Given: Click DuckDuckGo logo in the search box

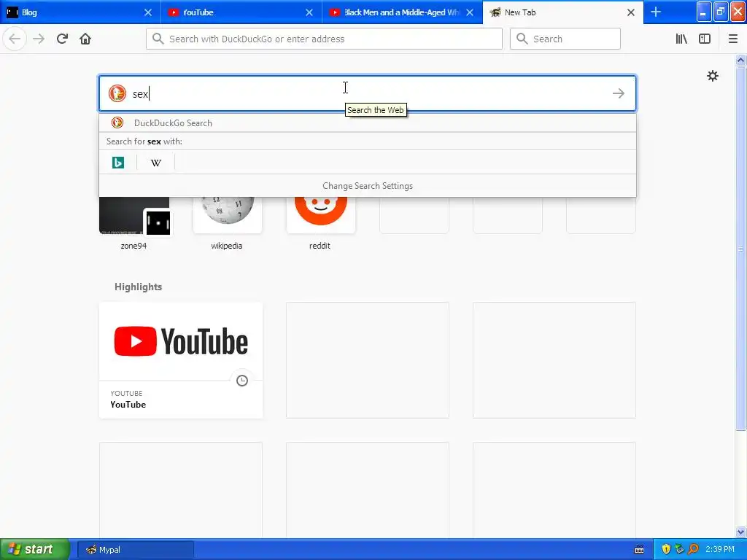Looking at the screenshot, I should 117,93.
